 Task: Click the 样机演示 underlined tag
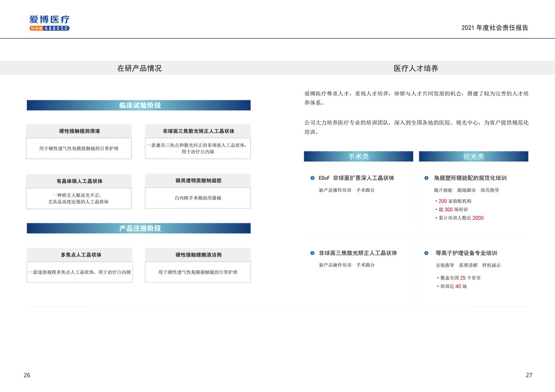[491, 265]
